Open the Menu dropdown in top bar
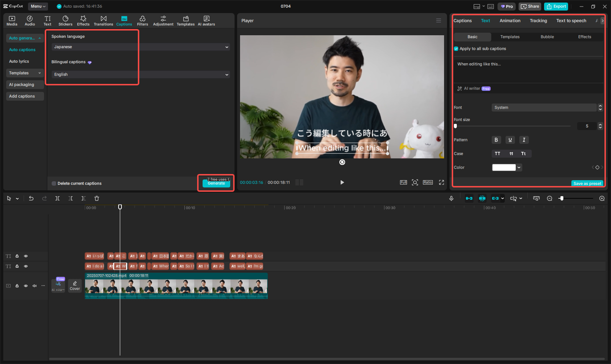The image size is (611, 364). pyautogui.click(x=38, y=6)
